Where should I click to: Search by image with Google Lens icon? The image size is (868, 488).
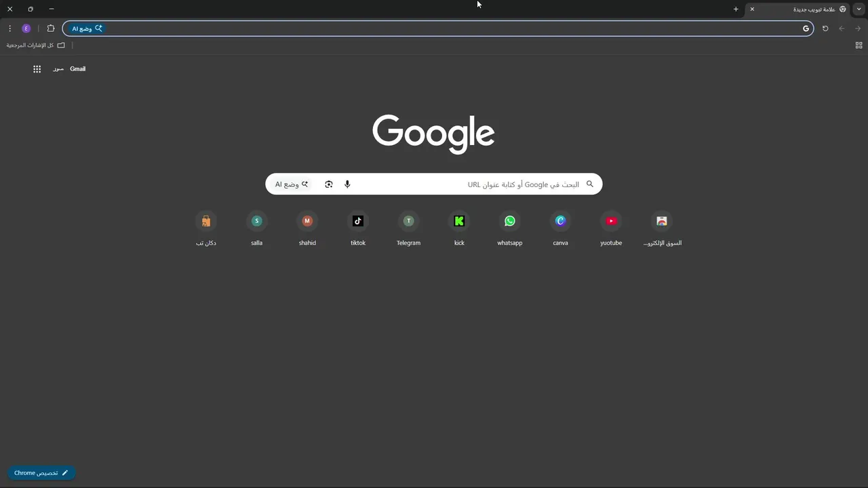click(329, 184)
